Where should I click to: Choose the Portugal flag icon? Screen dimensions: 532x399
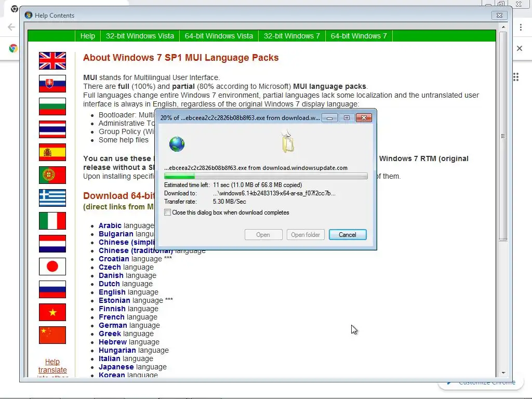[52, 175]
